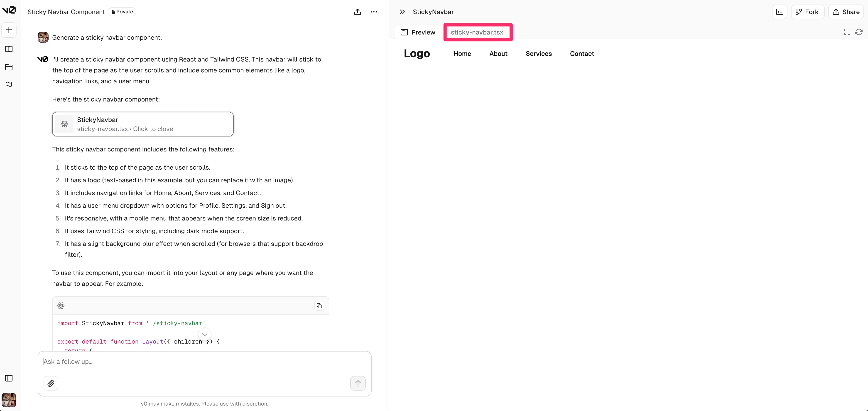The width and height of the screenshot is (868, 411).
Task: Switch to the Preview tab
Action: pos(418,32)
